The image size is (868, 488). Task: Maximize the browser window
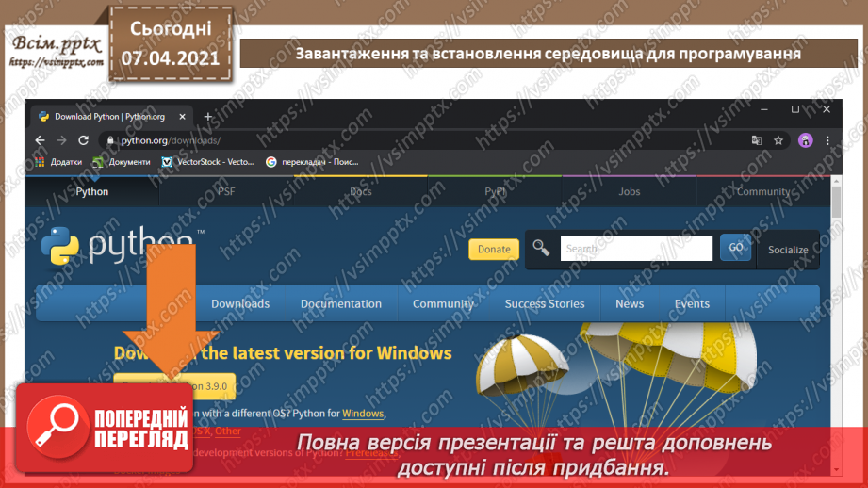(x=794, y=109)
